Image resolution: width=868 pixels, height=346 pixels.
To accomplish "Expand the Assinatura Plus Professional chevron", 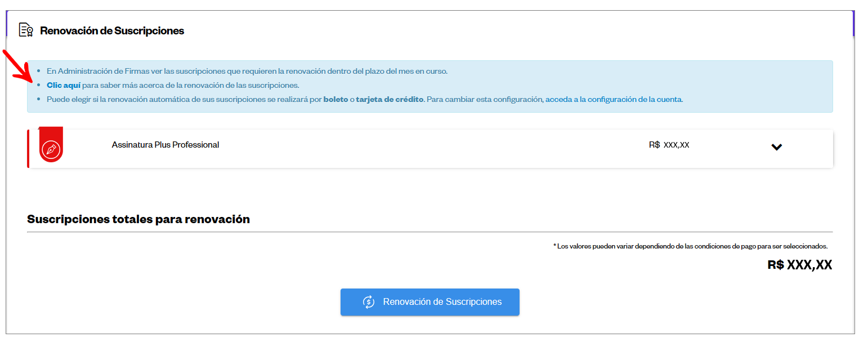I will point(777,147).
